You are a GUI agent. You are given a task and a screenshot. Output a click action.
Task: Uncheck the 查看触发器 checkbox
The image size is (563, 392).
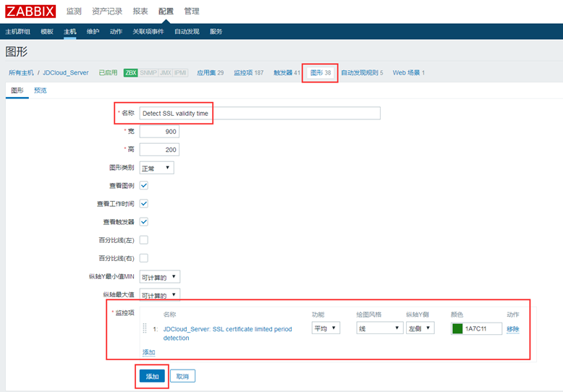tap(143, 222)
